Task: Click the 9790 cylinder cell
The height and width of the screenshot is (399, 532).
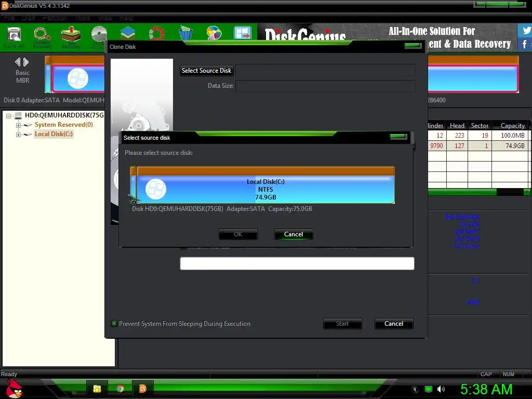Action: pyautogui.click(x=437, y=146)
